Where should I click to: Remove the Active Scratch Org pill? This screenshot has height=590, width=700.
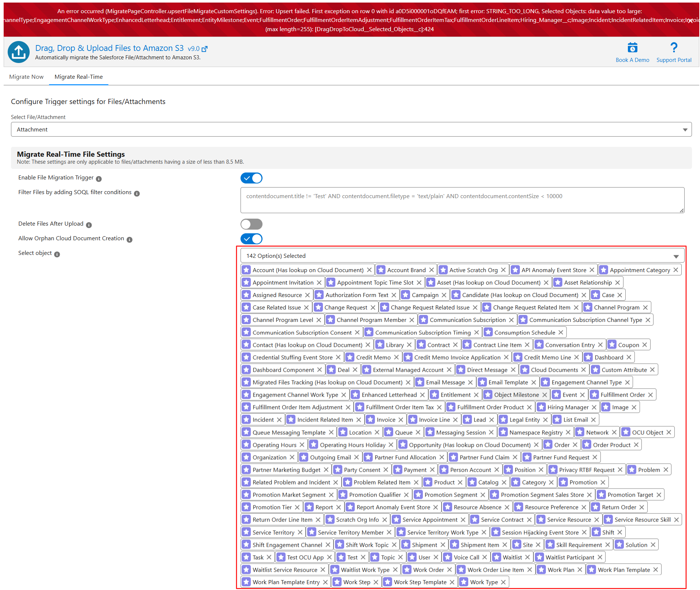pyautogui.click(x=503, y=270)
